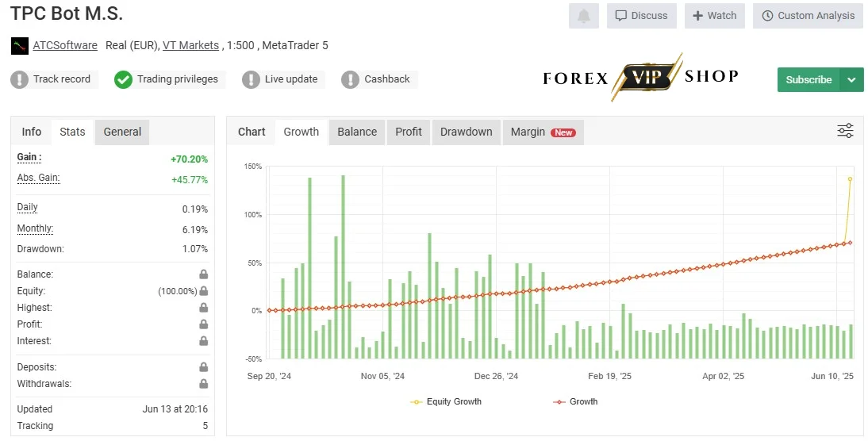This screenshot has width=868, height=441.
Task: Click the Live update exclamation icon
Action: (251, 79)
